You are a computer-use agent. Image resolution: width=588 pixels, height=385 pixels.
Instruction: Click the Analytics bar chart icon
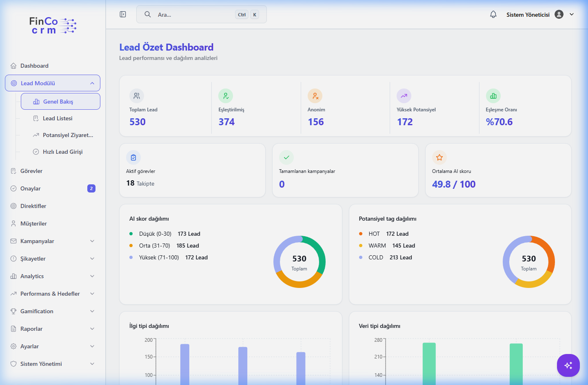click(13, 276)
